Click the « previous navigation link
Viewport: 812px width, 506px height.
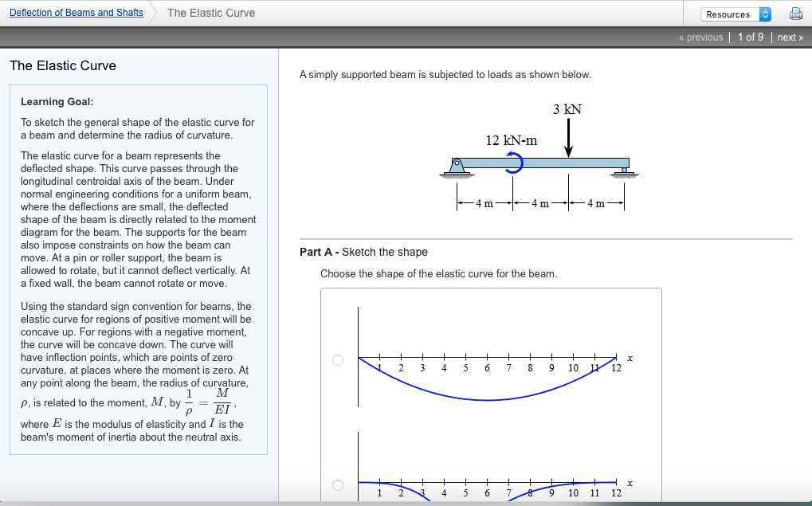pos(700,37)
